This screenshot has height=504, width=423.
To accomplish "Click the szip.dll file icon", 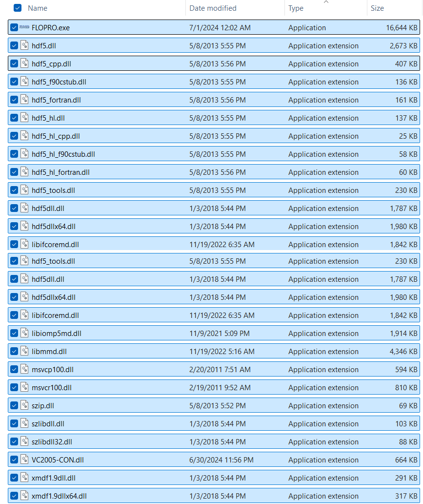I will [25, 406].
